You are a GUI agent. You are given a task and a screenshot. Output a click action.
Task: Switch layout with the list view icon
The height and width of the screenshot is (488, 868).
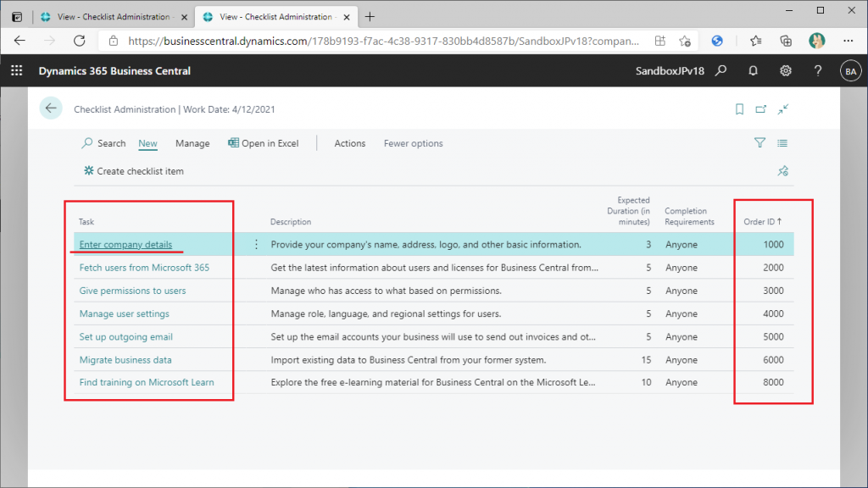(x=782, y=142)
